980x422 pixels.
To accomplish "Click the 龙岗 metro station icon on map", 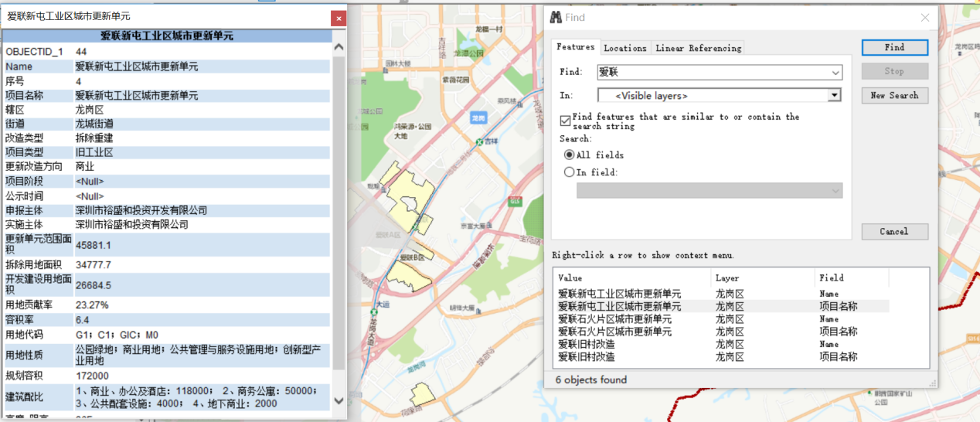I will click(479, 118).
